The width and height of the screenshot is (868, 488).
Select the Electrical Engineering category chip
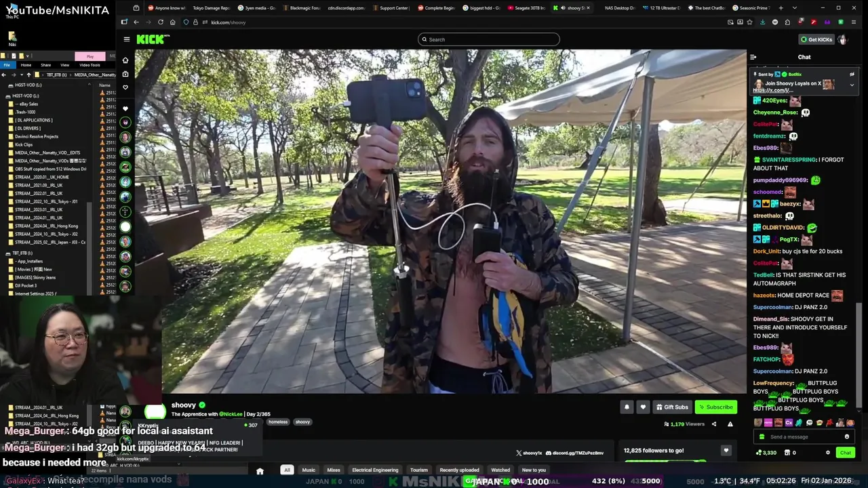tap(375, 470)
